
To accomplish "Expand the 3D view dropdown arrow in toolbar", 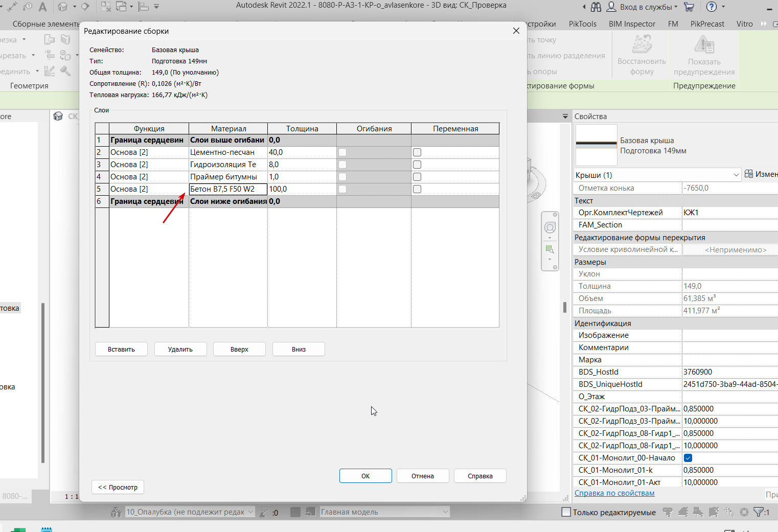I will [75, 7].
